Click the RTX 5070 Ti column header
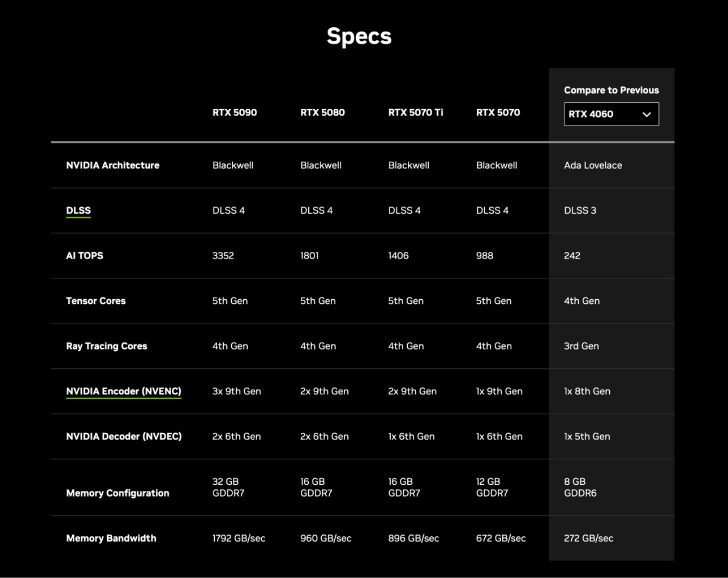 coord(415,112)
